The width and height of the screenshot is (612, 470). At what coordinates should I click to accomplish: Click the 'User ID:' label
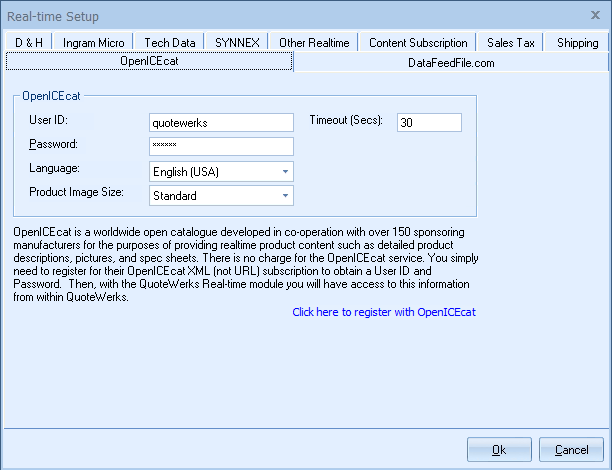click(x=48, y=120)
